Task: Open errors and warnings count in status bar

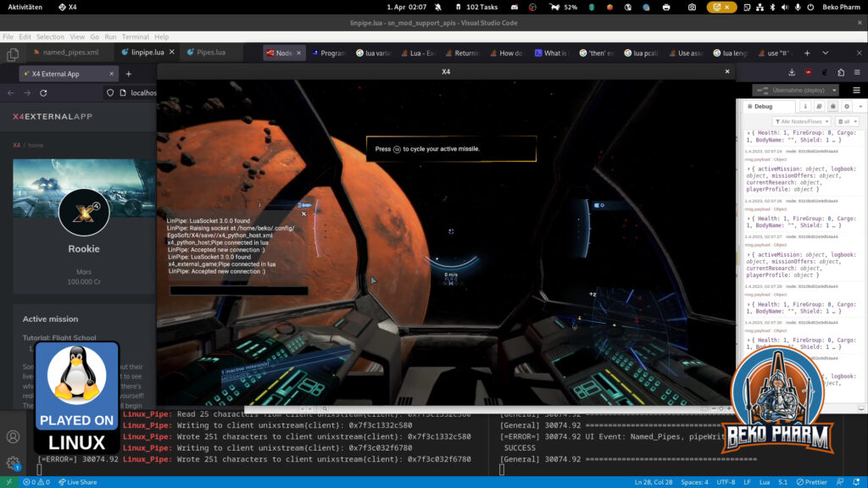Action: coord(36,482)
